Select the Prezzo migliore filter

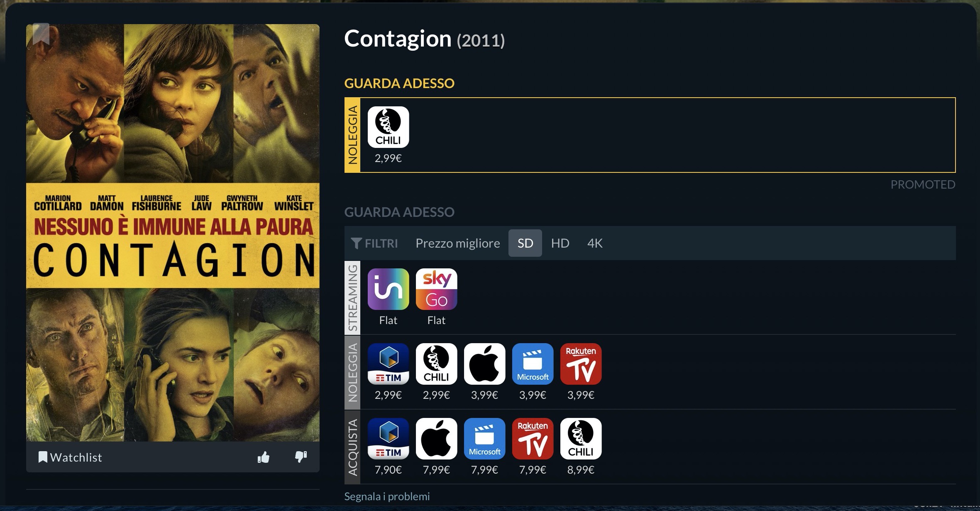458,243
